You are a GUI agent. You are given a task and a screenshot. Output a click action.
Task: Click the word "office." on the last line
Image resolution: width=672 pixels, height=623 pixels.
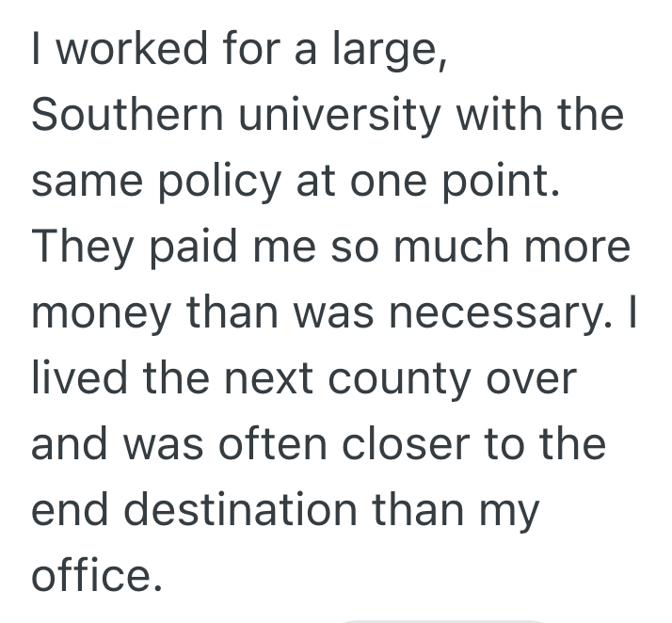coord(91,576)
